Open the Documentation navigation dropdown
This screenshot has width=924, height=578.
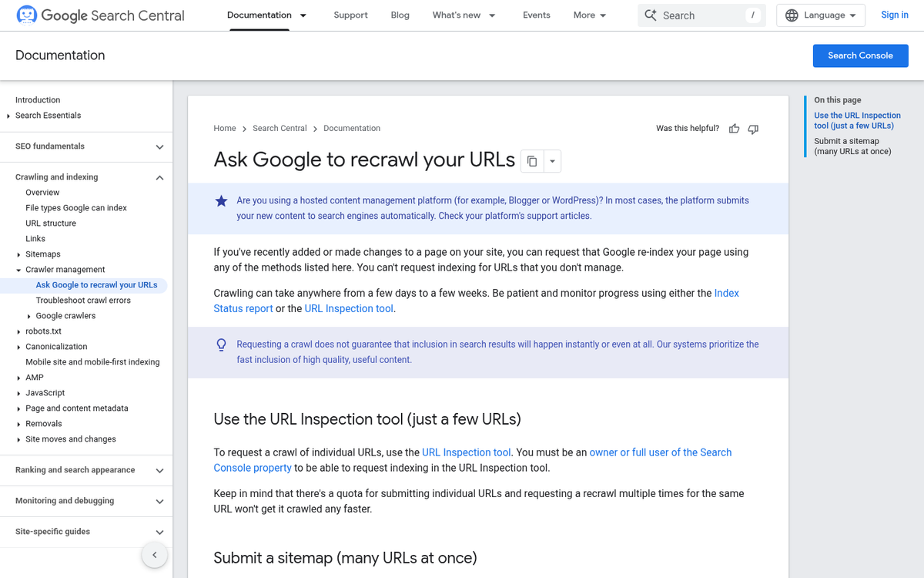pyautogui.click(x=267, y=15)
